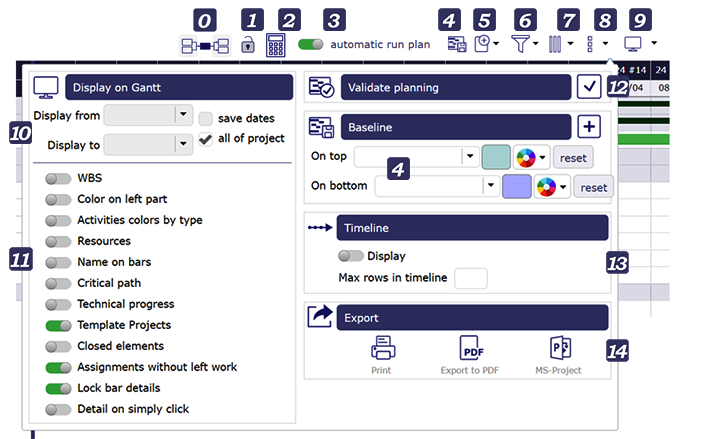Click the Validate planning header button
Viewport: 720px width, 439px height.
(456, 87)
